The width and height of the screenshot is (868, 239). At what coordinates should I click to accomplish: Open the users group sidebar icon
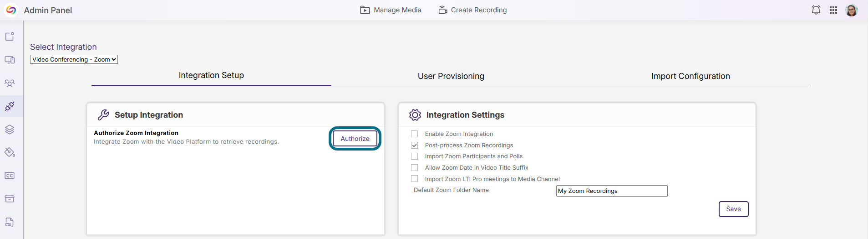(x=10, y=83)
